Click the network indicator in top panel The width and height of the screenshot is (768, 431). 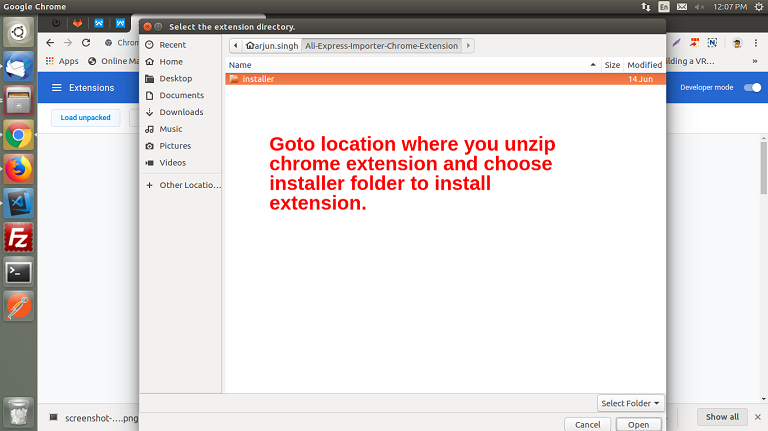(x=646, y=7)
